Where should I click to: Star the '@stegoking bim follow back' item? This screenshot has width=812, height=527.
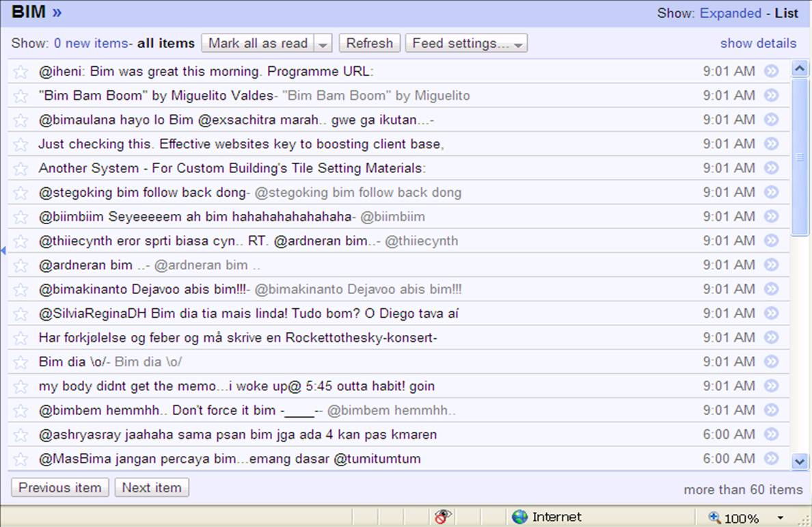click(x=21, y=193)
